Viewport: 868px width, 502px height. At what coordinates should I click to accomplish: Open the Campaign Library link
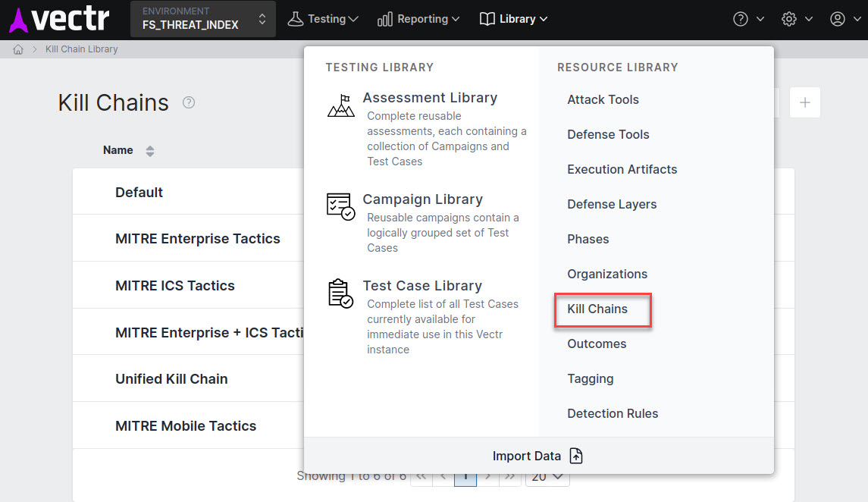(423, 199)
